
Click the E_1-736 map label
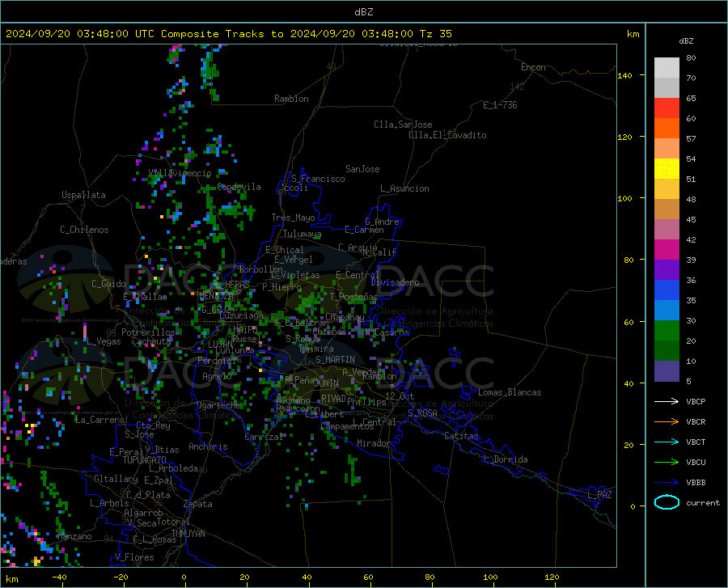tap(500, 105)
